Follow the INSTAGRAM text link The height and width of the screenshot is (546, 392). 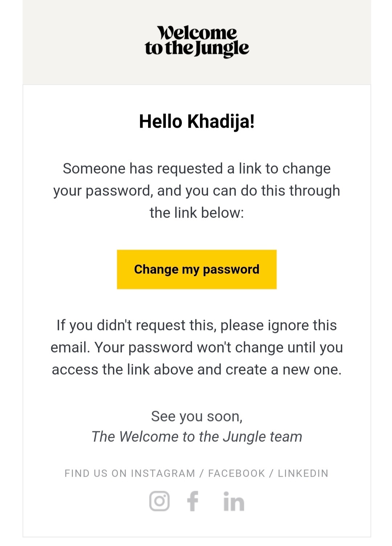(163, 473)
